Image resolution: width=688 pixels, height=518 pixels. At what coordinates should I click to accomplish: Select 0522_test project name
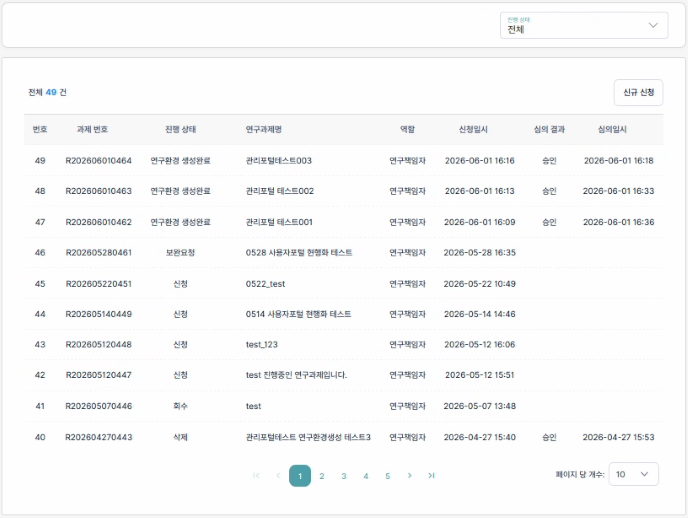pyautogui.click(x=265, y=284)
